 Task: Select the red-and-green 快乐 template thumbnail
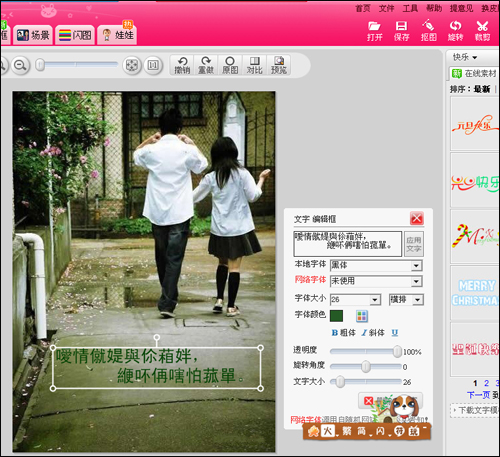click(x=475, y=180)
